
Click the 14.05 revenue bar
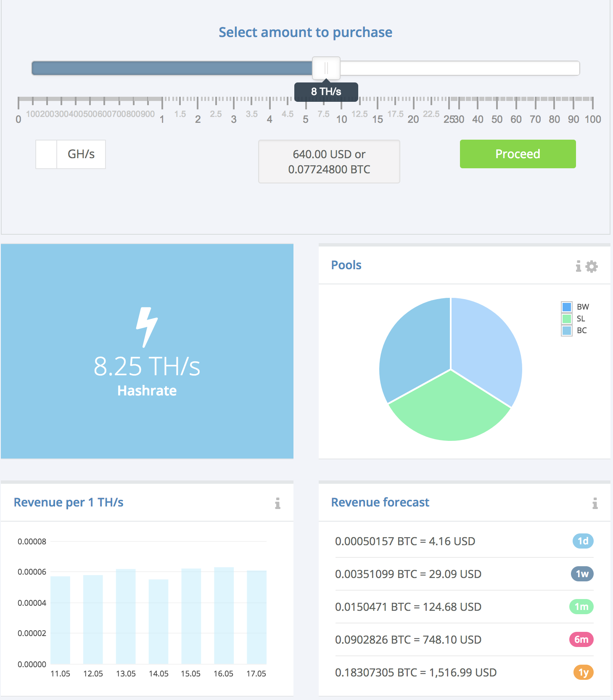(x=159, y=622)
